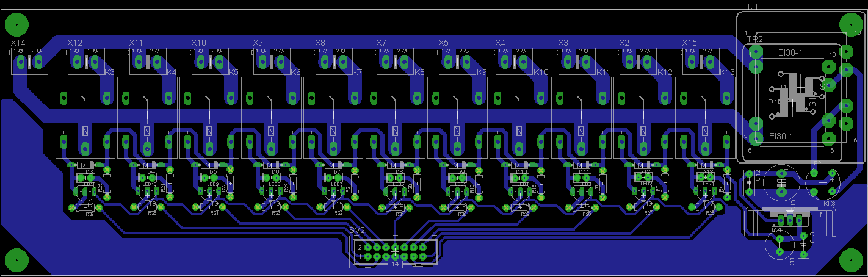This screenshot has width=868, height=277.
Task: Select resistor R19
Action: [479, 183]
